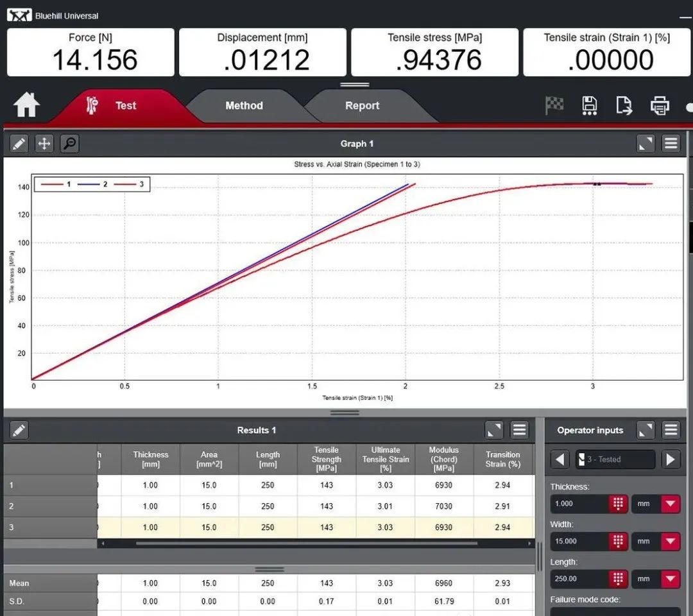
Task: Activate the graph zoom magnifier tool
Action: [x=69, y=144]
